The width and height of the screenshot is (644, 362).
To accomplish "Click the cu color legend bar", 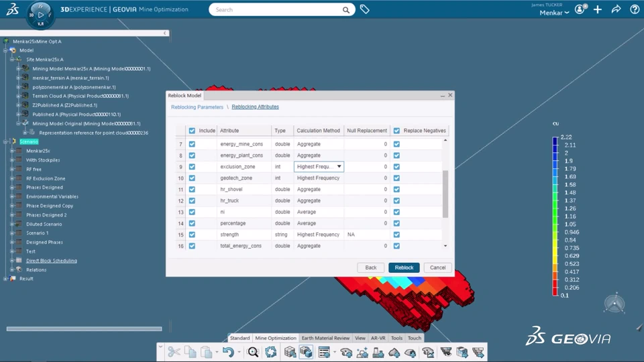I will pyautogui.click(x=555, y=217).
